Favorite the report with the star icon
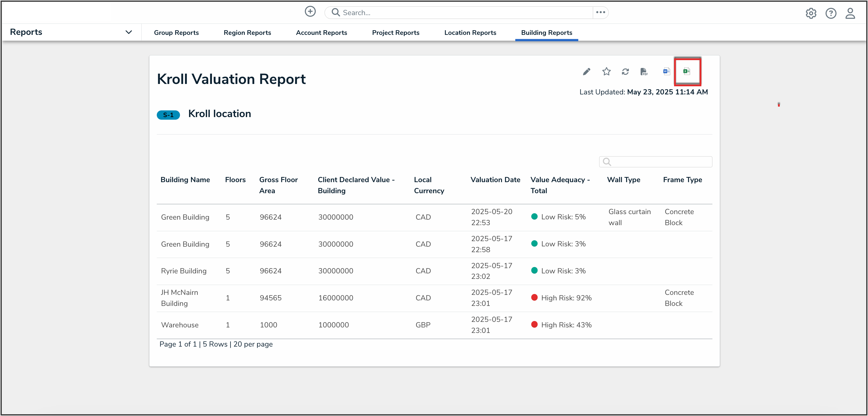This screenshot has height=416, width=868. coord(606,71)
